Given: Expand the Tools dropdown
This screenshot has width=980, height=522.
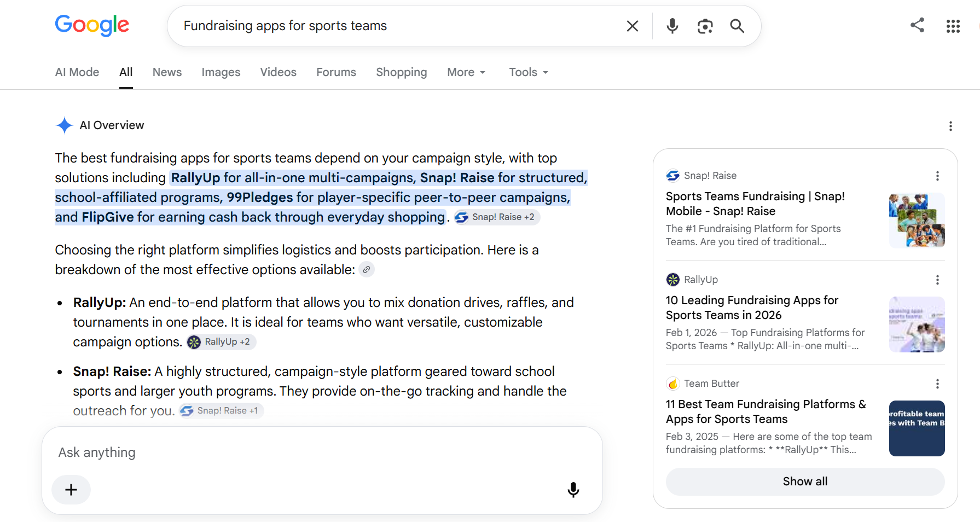Looking at the screenshot, I should pos(529,72).
